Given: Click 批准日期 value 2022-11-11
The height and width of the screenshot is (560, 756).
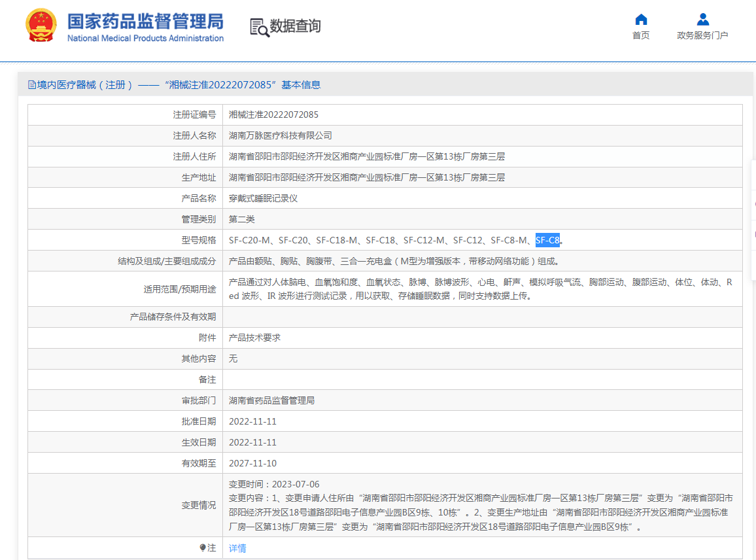Looking at the screenshot, I should [252, 421].
